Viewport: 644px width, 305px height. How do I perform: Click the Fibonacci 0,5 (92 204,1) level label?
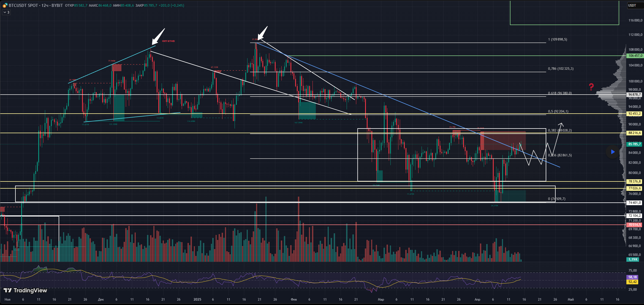click(x=558, y=111)
